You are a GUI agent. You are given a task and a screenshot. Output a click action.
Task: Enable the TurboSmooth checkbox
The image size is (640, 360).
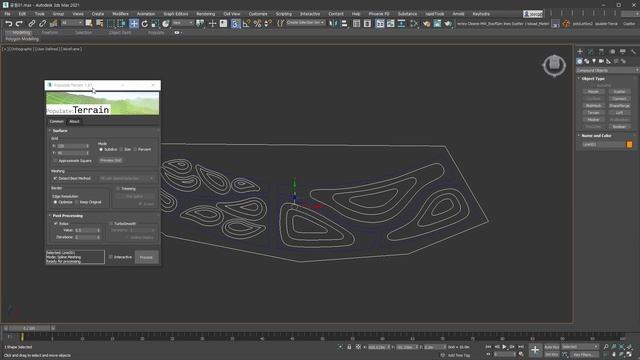click(x=111, y=224)
